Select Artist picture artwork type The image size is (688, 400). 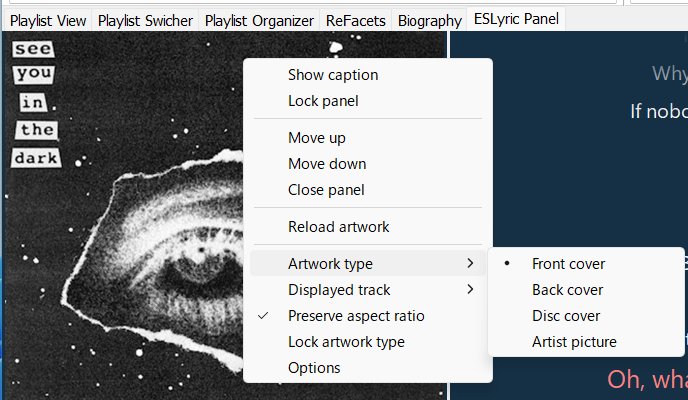tap(586, 342)
